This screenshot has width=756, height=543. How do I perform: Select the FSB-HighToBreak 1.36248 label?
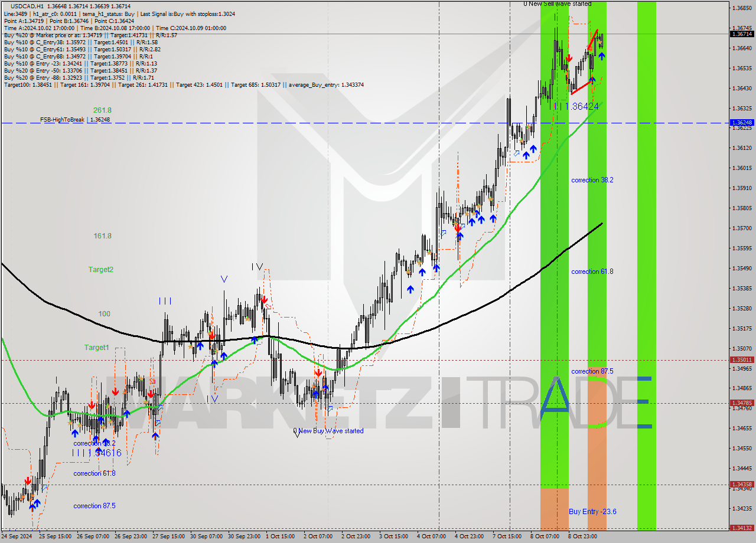coord(75,120)
